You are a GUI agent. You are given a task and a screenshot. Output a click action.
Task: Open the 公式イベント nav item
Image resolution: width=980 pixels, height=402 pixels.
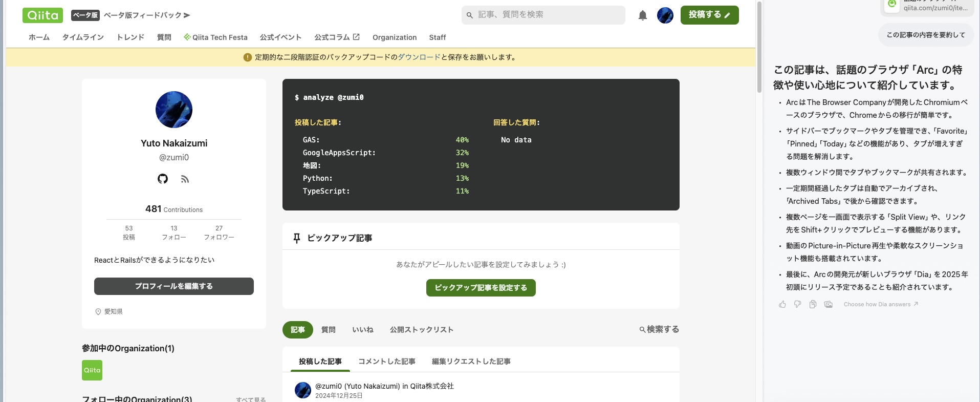coord(280,37)
